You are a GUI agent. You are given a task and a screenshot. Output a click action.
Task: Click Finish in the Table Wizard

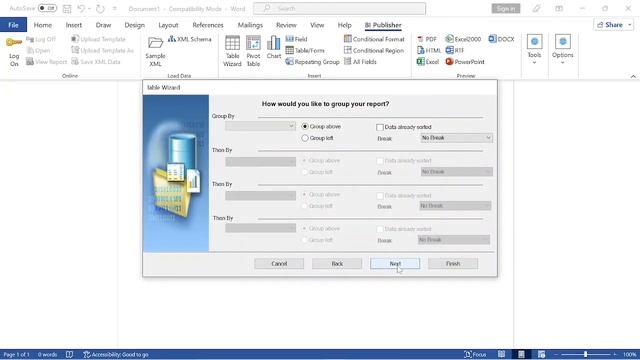pyautogui.click(x=453, y=264)
